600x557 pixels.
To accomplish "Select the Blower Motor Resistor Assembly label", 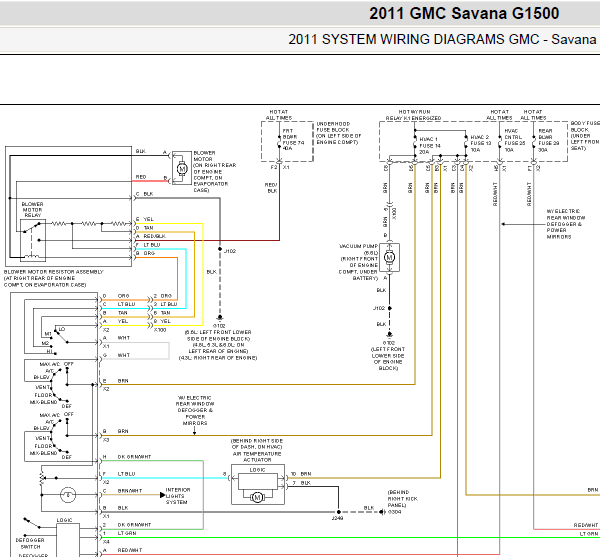I will click(x=54, y=278).
